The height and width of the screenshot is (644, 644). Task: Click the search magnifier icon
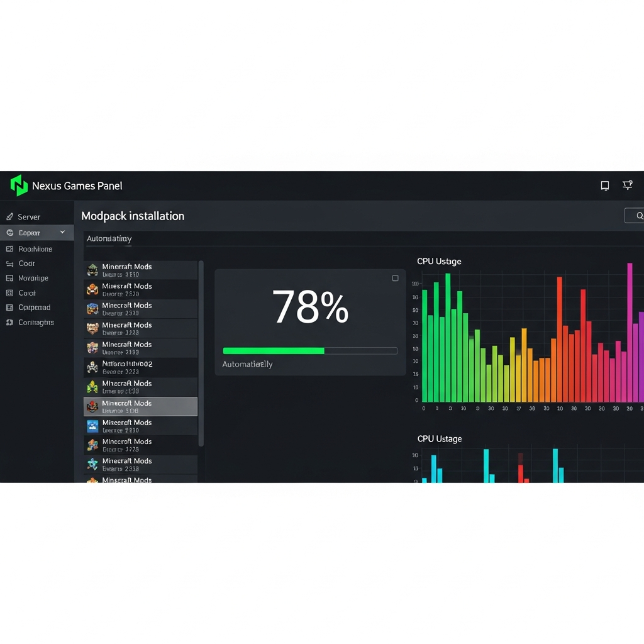click(639, 216)
